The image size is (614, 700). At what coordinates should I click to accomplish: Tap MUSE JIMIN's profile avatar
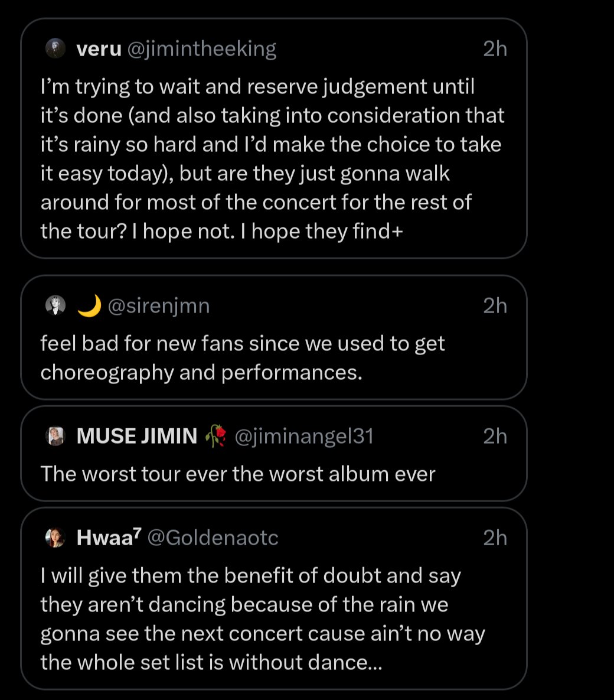click(x=55, y=436)
